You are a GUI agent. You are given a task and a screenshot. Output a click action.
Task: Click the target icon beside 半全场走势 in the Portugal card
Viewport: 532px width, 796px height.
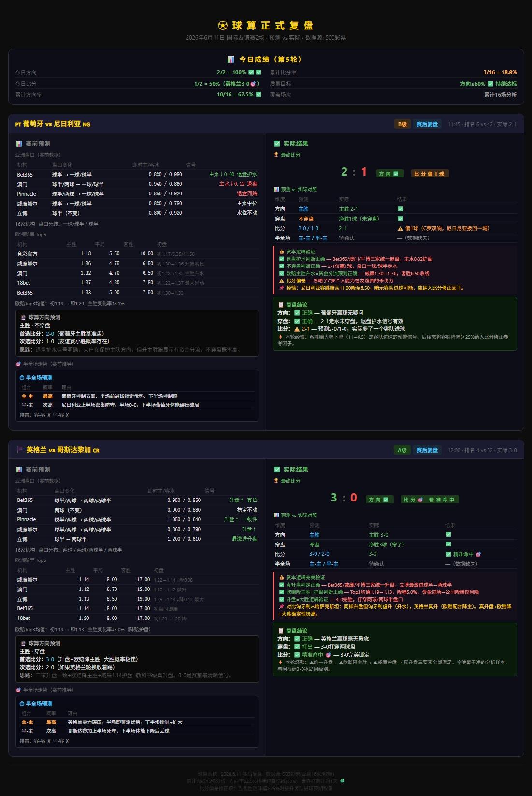tap(18, 364)
